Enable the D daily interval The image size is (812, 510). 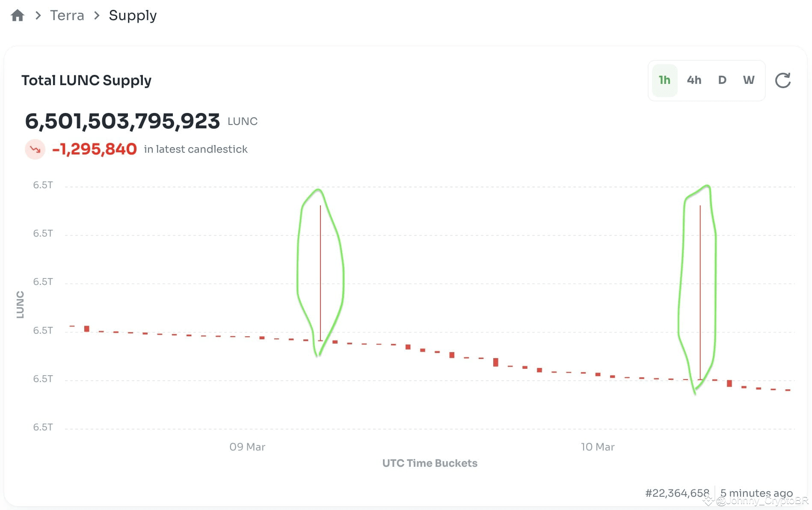(722, 80)
